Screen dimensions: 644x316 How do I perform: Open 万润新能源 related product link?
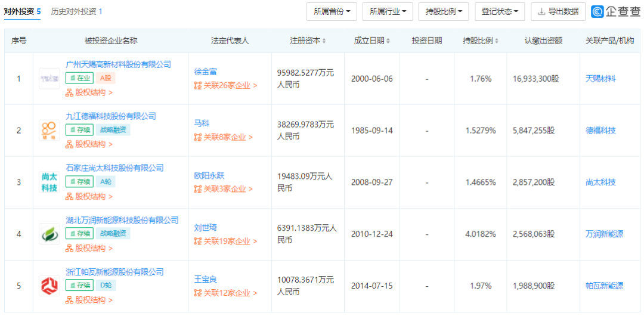pos(604,234)
